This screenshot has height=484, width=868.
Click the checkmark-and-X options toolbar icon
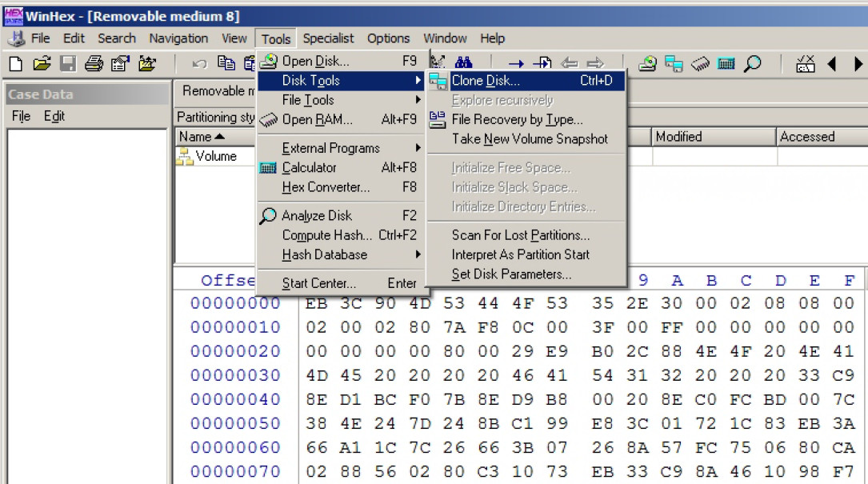(x=806, y=64)
